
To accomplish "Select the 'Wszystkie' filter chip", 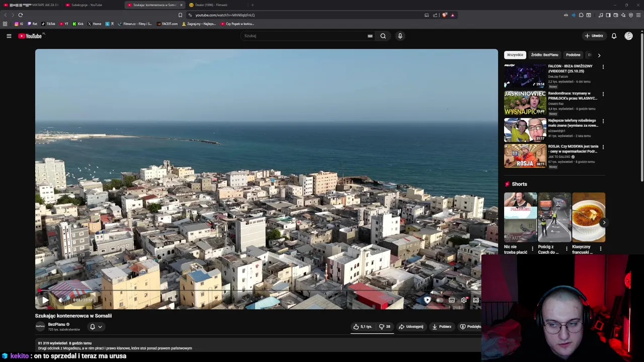I will click(x=515, y=55).
